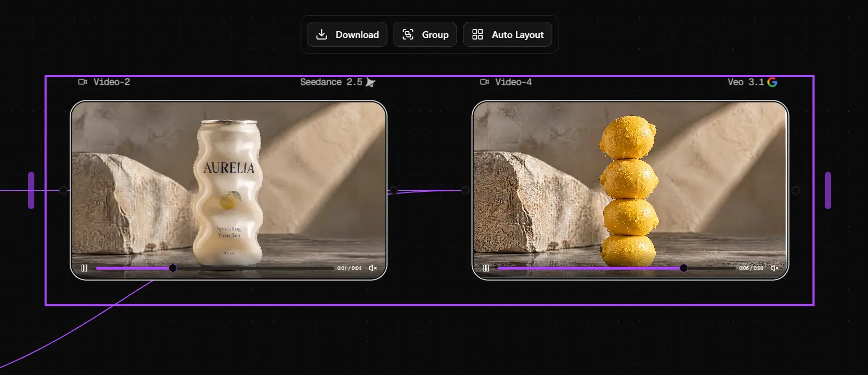Click the Video-2 time readout 0:01 / 0:04
The width and height of the screenshot is (868, 375).
click(x=349, y=268)
